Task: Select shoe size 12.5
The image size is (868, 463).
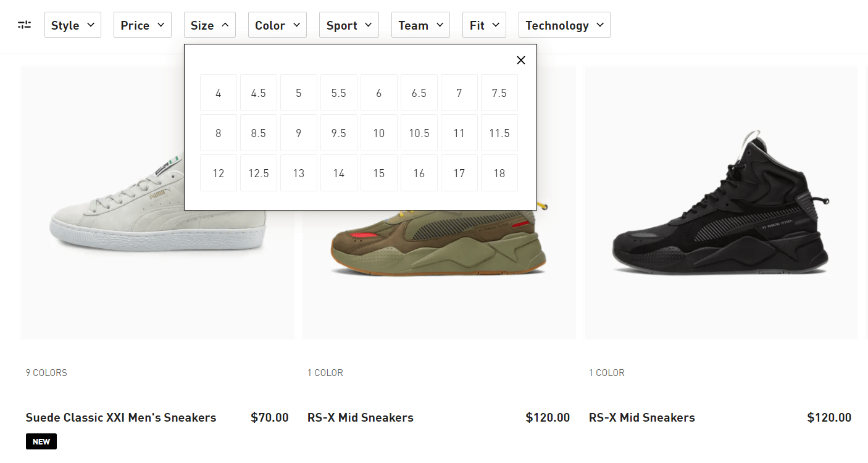Action: [x=258, y=173]
